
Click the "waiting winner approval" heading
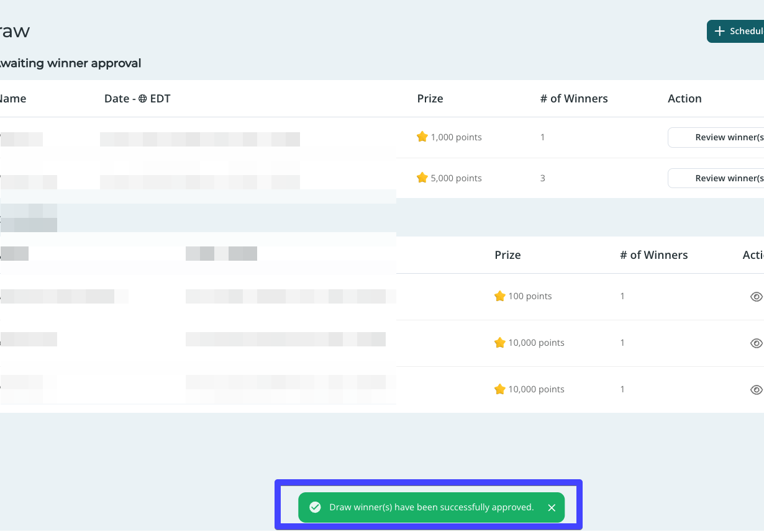point(71,63)
